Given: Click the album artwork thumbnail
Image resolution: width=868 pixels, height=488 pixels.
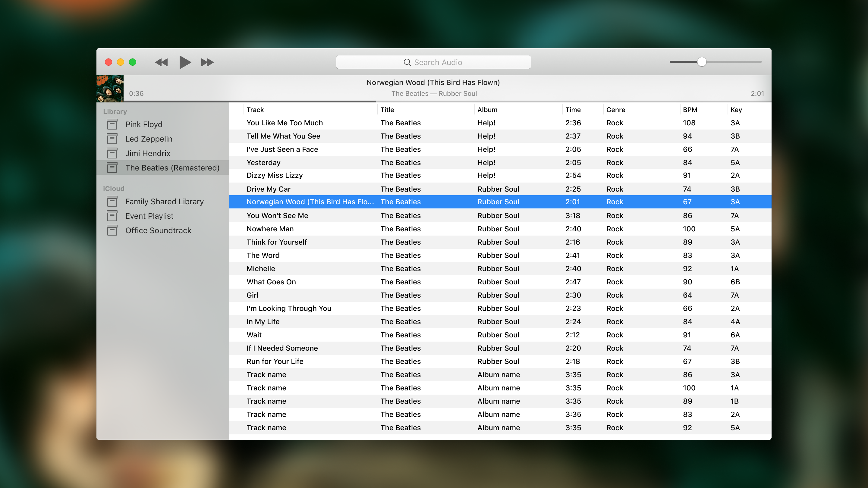Looking at the screenshot, I should click(x=111, y=88).
